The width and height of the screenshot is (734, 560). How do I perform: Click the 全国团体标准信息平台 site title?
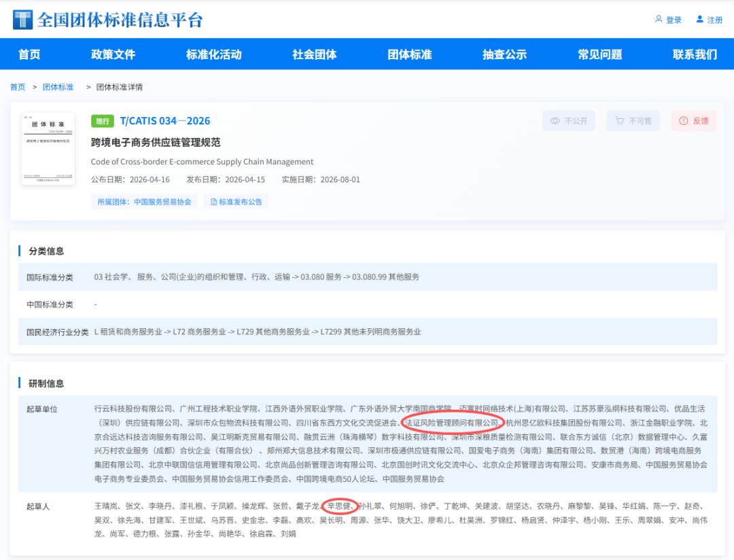point(120,20)
